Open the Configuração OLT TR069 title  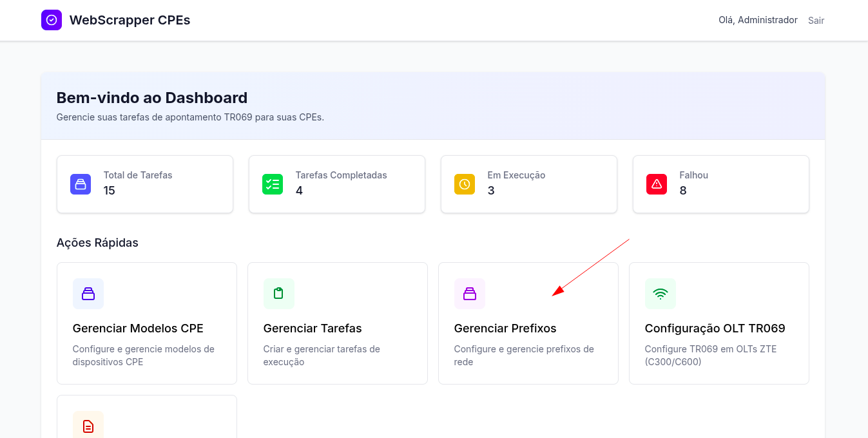click(715, 328)
